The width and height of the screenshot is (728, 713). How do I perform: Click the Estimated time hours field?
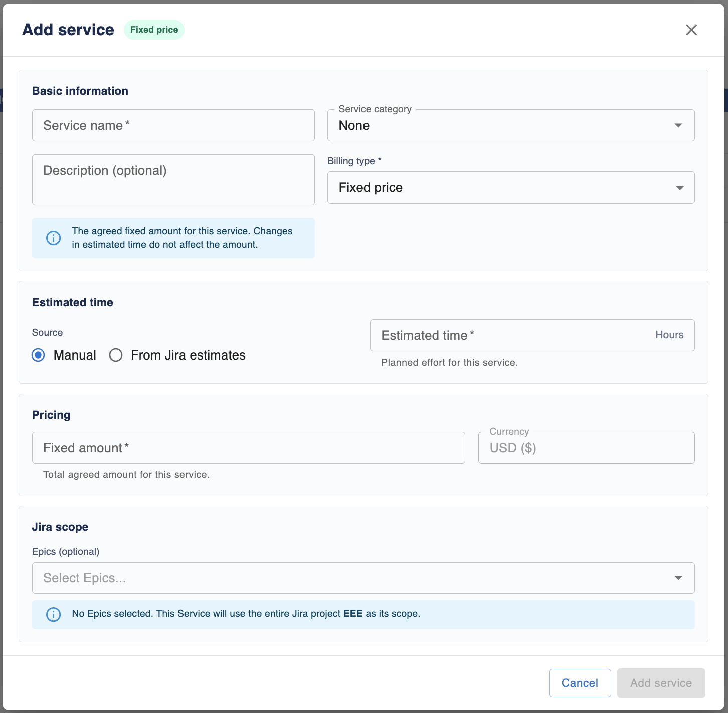point(532,335)
